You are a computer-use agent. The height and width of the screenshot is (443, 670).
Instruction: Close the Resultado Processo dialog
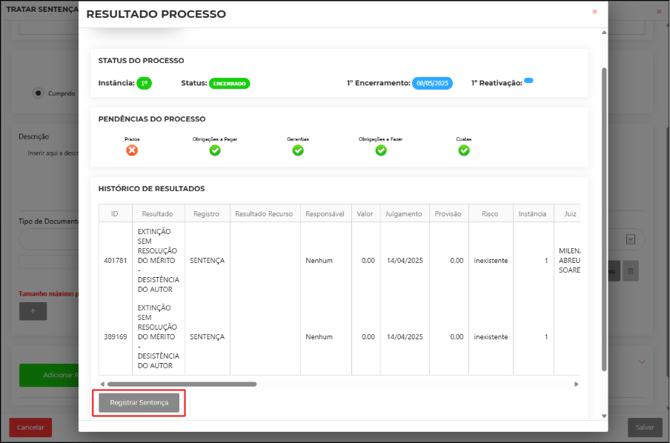pyautogui.click(x=594, y=12)
